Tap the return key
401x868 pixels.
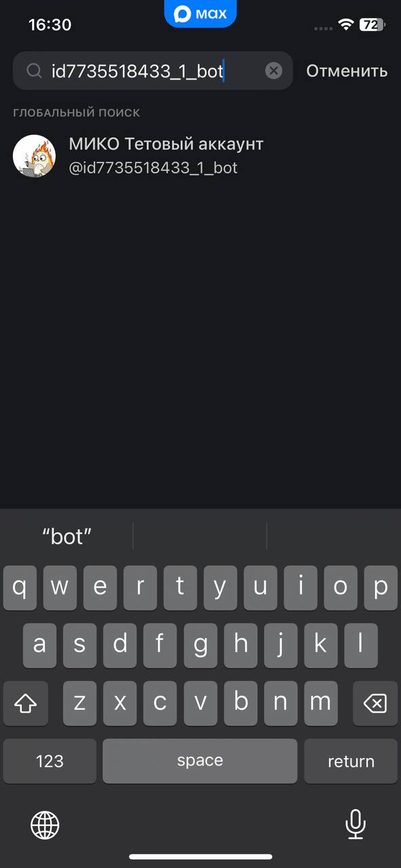(351, 761)
